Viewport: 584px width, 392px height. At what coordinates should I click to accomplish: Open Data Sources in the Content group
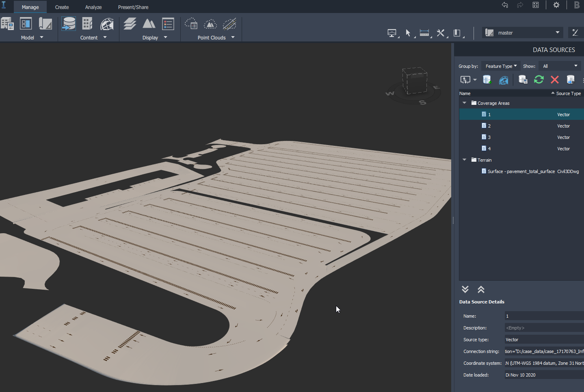69,24
